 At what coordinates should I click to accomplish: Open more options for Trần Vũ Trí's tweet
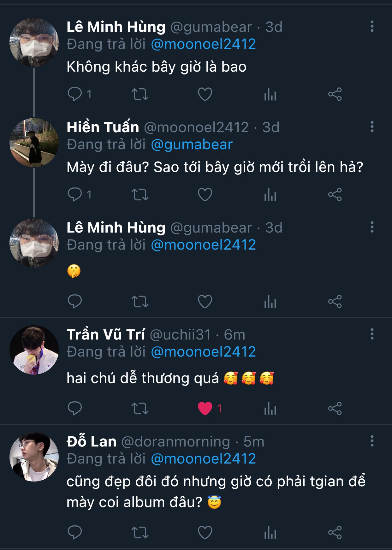(372, 334)
